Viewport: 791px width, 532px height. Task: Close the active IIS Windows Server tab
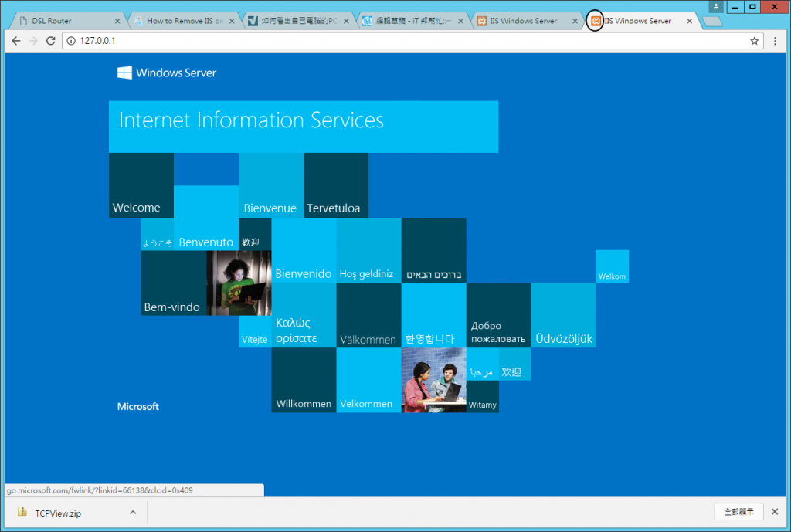tap(690, 21)
